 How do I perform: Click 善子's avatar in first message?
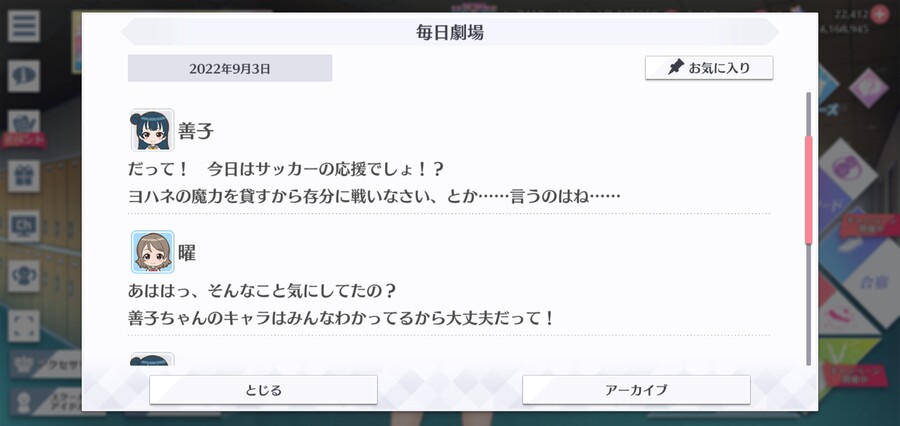pyautogui.click(x=152, y=130)
